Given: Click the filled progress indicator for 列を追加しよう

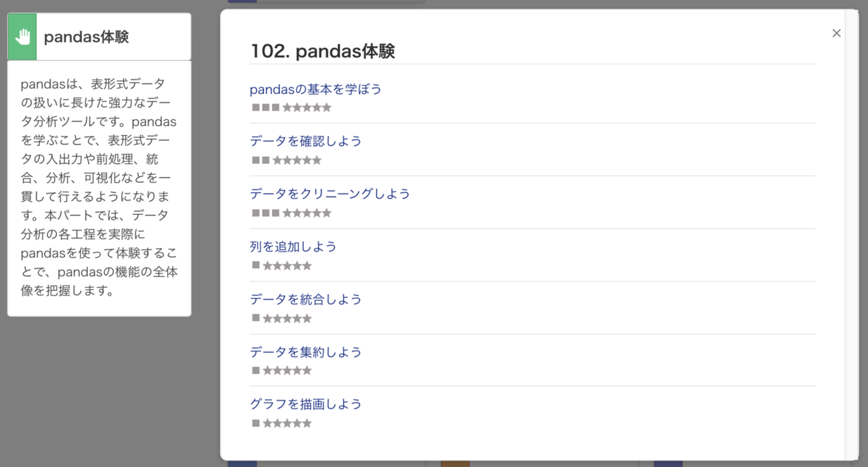Looking at the screenshot, I should tap(255, 265).
